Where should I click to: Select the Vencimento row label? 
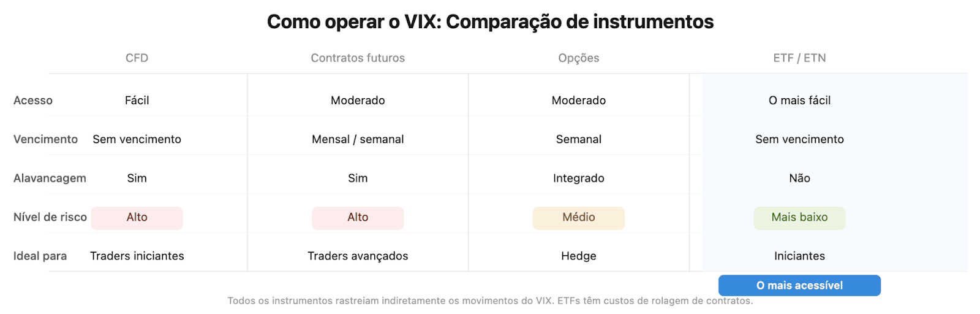45,139
